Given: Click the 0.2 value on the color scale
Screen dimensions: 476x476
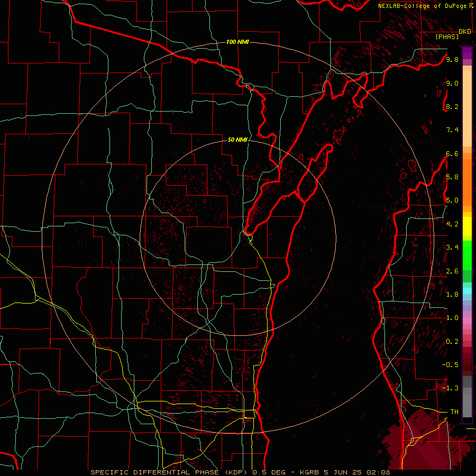Looking at the screenshot, I should 452,342.
